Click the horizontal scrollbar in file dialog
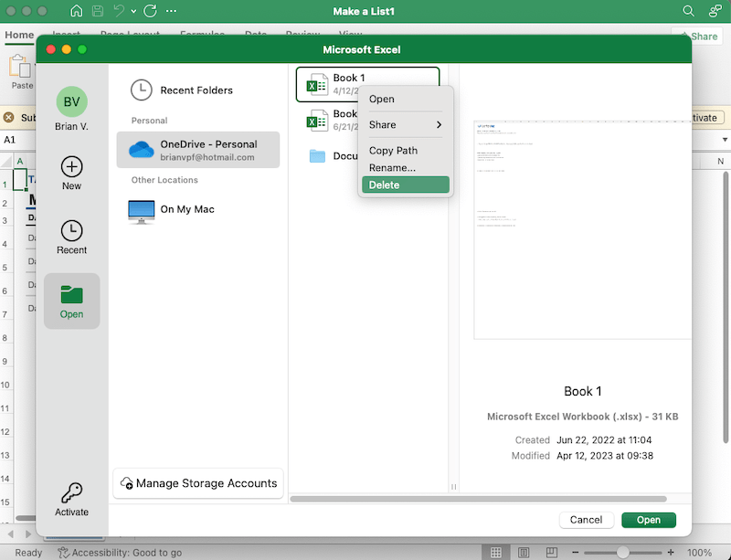 coord(478,499)
